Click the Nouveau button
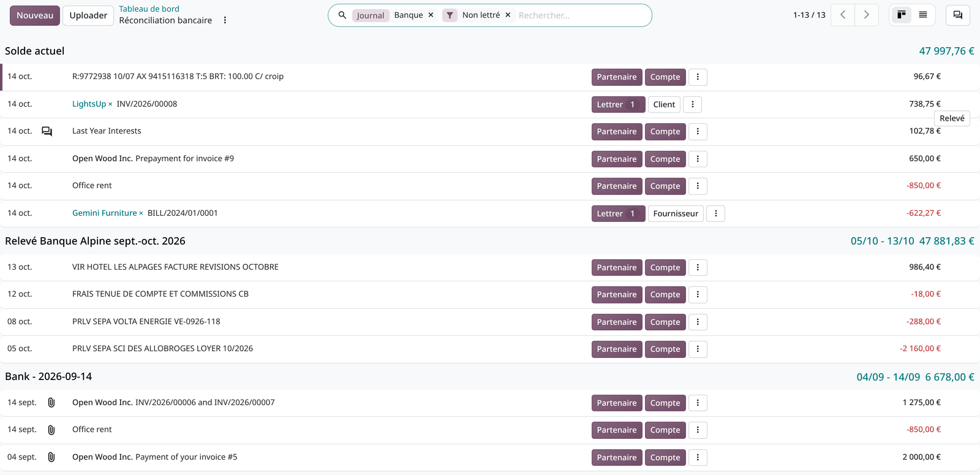The height and width of the screenshot is (475, 980). pyautogui.click(x=35, y=15)
